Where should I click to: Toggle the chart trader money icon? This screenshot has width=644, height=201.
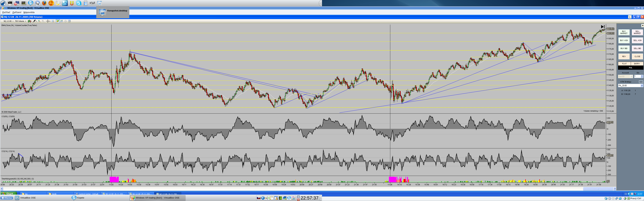click(58, 21)
